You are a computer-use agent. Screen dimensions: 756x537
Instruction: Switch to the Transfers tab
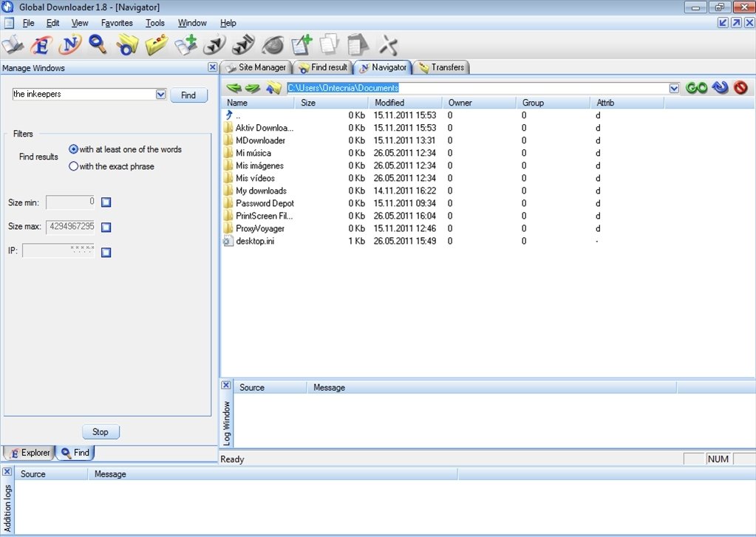coord(441,67)
